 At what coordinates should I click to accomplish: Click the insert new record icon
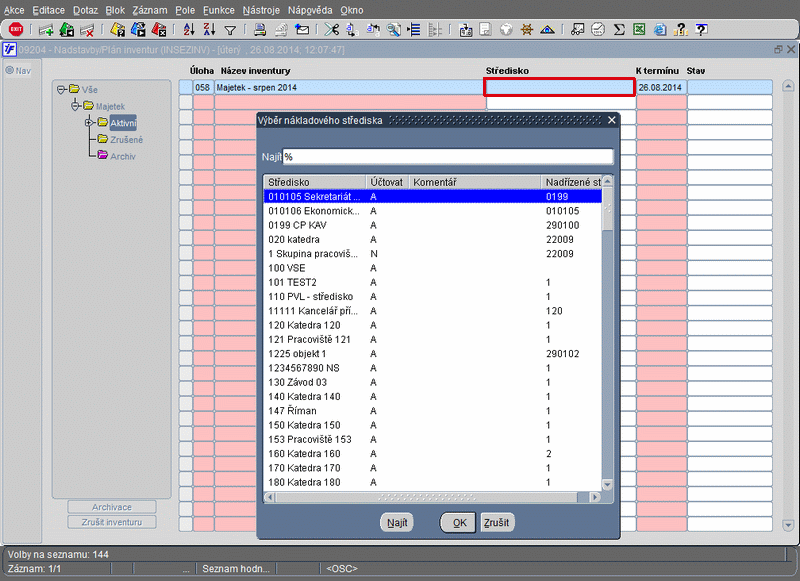coord(46,30)
